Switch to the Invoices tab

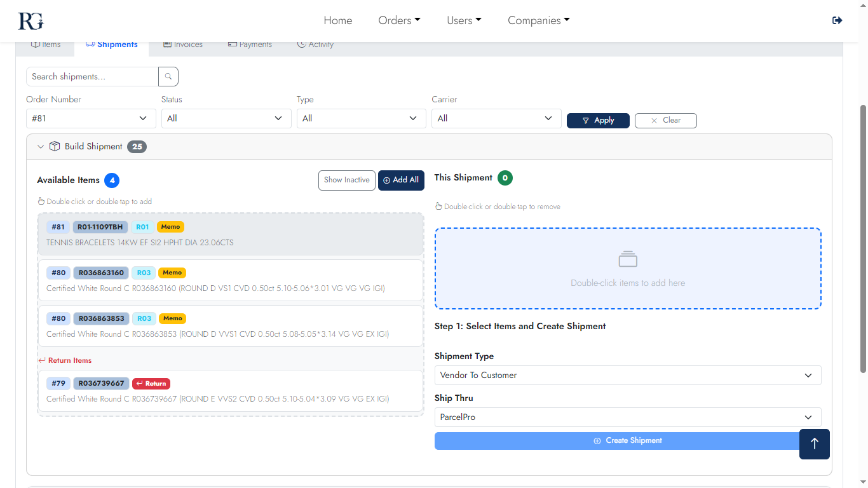pyautogui.click(x=183, y=44)
